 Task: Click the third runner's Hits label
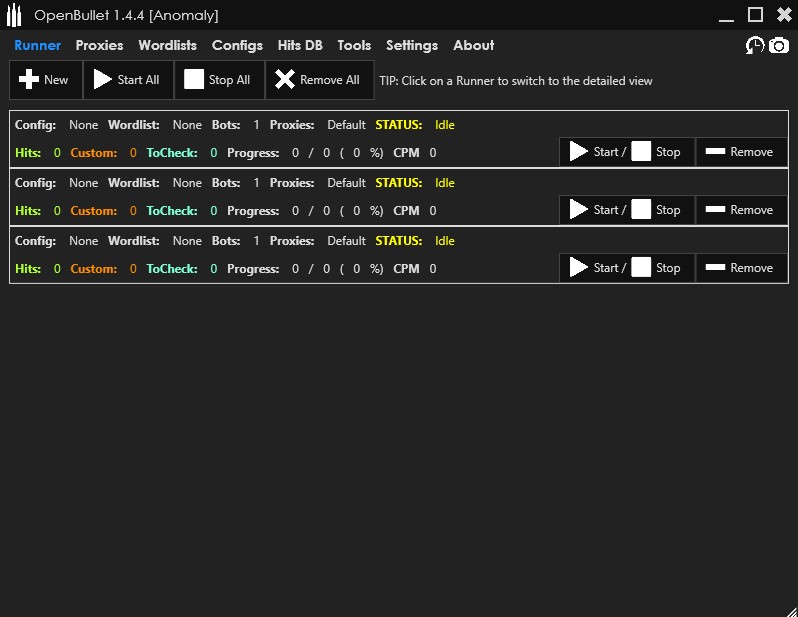tap(28, 268)
